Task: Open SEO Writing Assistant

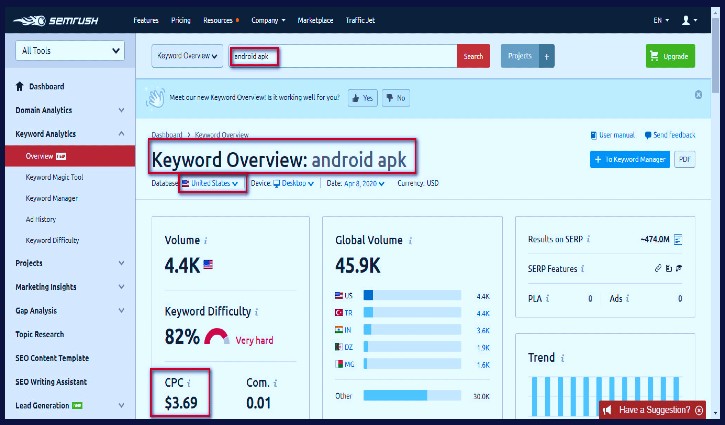Action: pyautogui.click(x=51, y=382)
